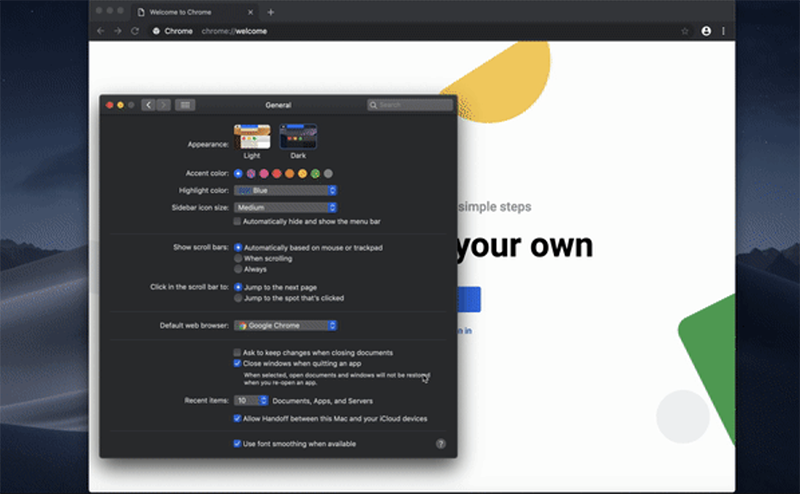This screenshot has height=494, width=800.
Task: Click the System Preferences search field
Action: point(410,105)
